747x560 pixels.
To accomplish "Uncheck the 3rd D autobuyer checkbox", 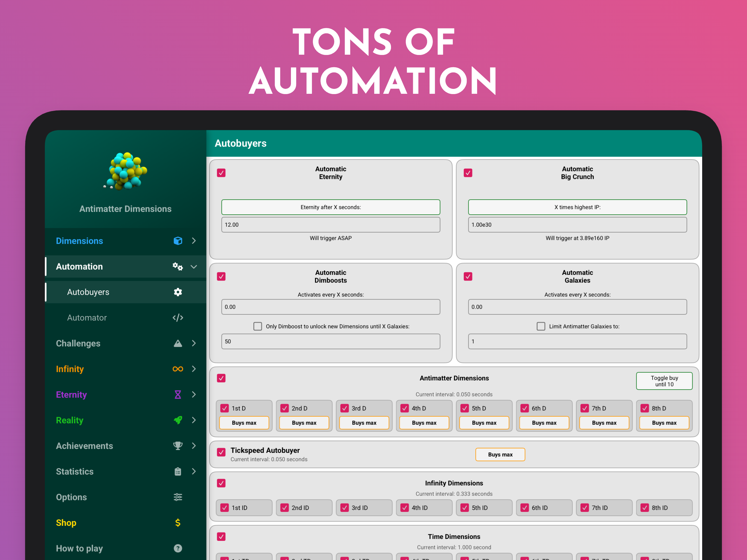I will pos(345,408).
